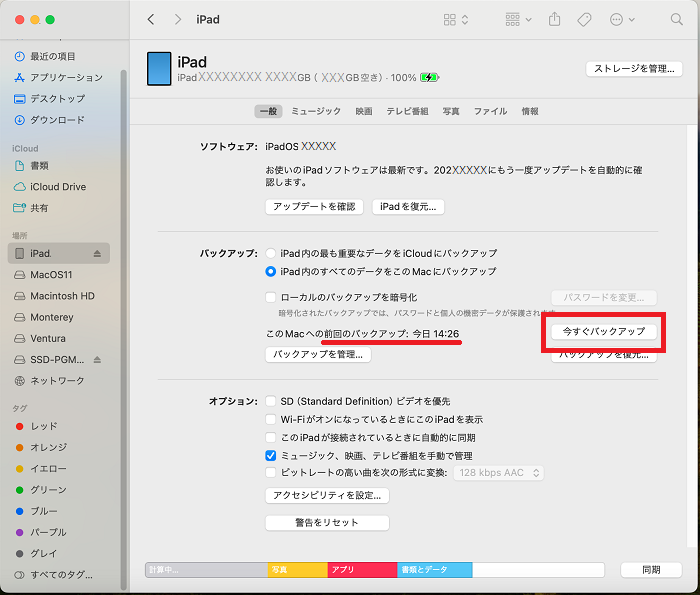Open 共有 in sidebar

[x=31, y=208]
